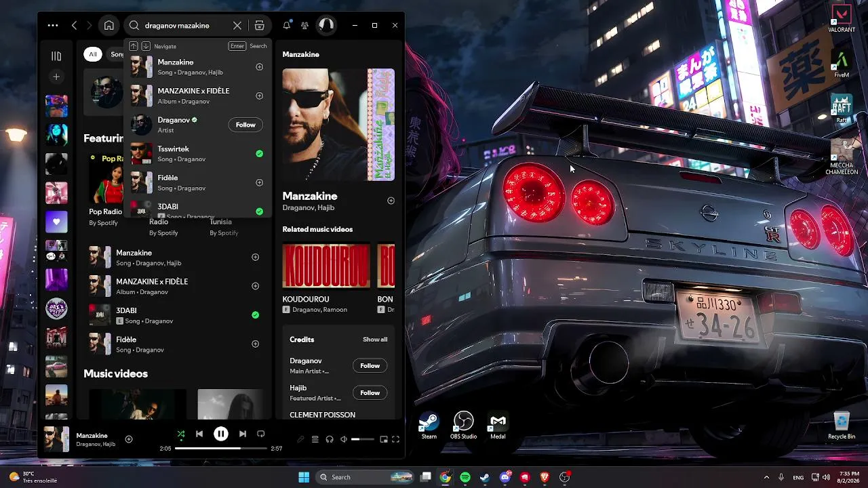
Task: Add now-playing Manzakine to Liked Songs
Action: click(129, 439)
